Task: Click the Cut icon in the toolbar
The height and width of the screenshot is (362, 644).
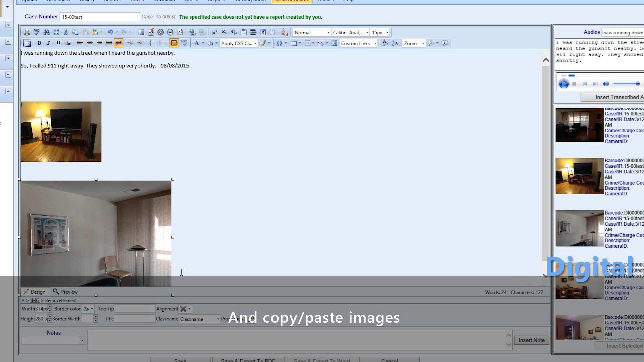Action: coord(66,32)
